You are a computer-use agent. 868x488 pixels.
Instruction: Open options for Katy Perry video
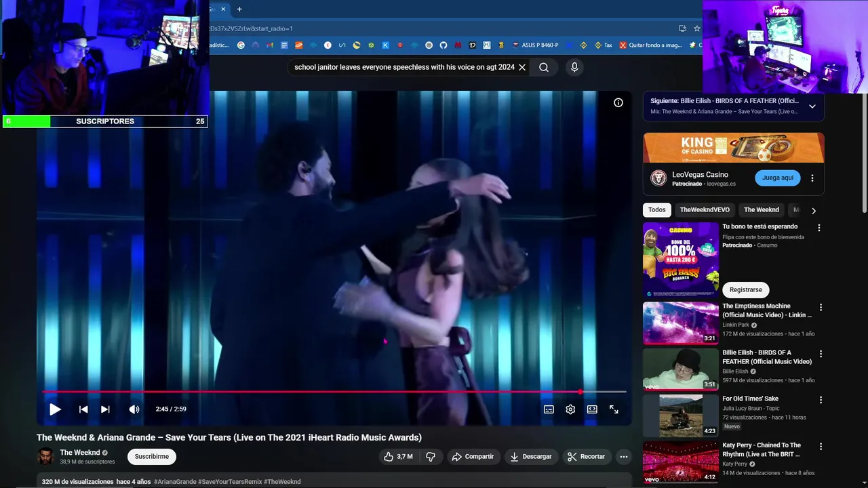pyautogui.click(x=821, y=447)
